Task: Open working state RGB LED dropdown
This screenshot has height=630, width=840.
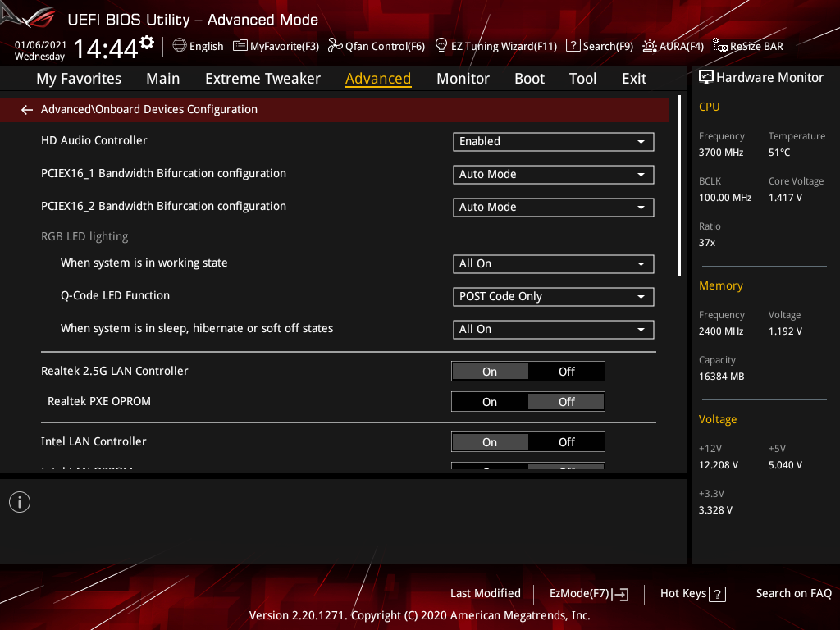Action: 554,264
